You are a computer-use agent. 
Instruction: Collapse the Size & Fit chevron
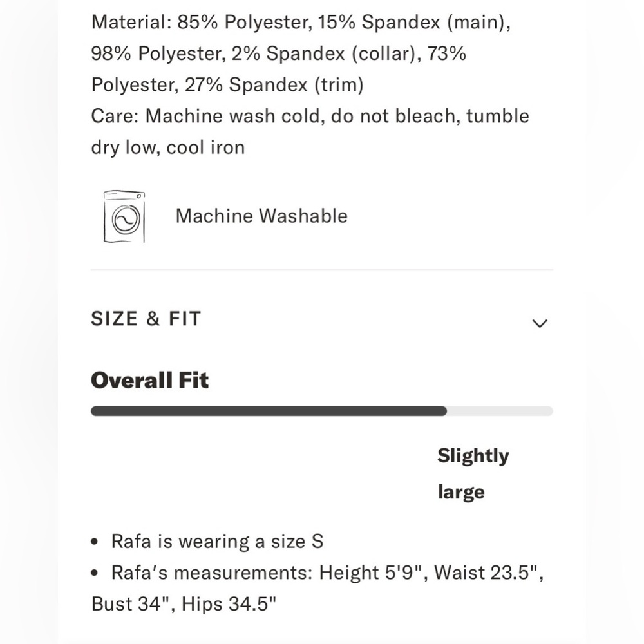(539, 323)
